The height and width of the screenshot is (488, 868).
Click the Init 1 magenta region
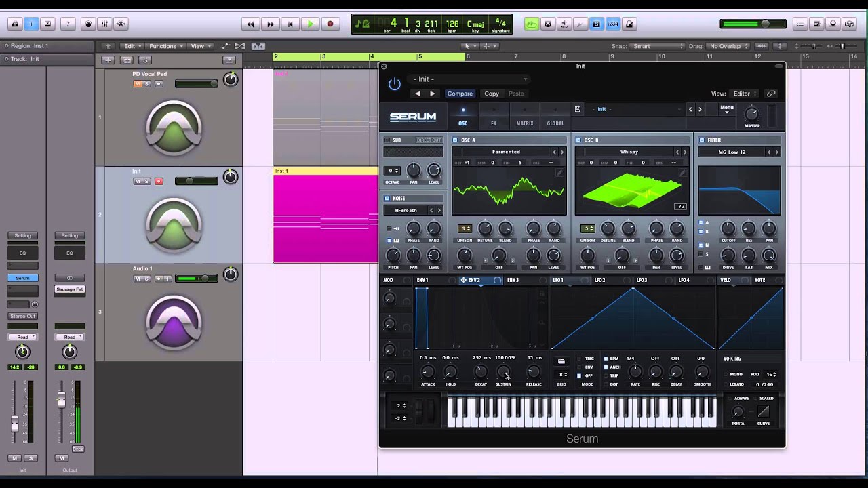coord(325,216)
